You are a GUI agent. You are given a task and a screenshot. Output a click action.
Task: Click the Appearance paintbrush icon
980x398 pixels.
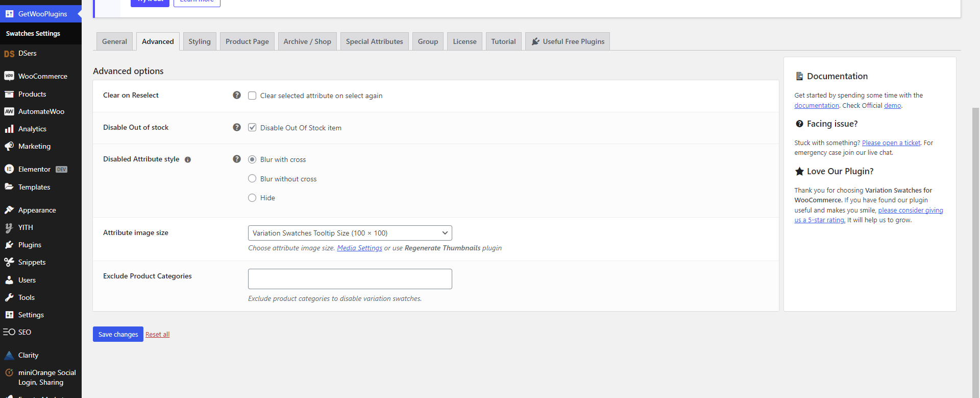click(x=9, y=210)
